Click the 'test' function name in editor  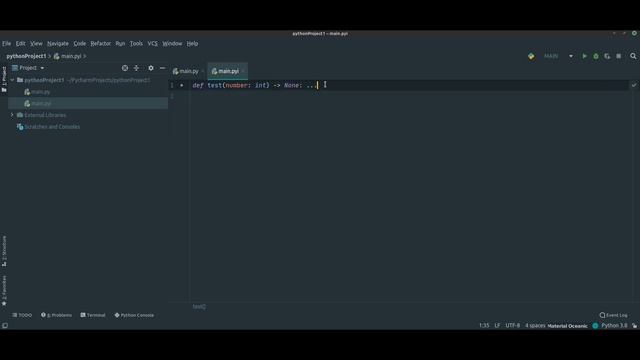point(215,85)
